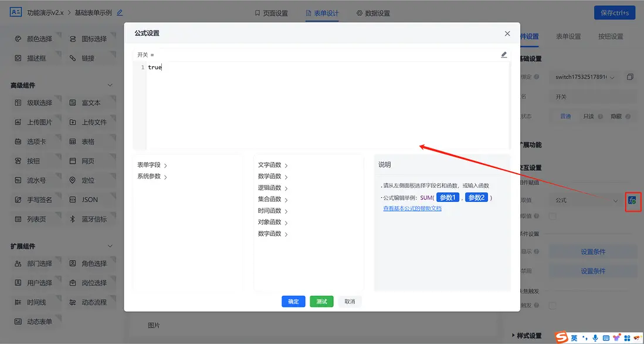Collapse the 高级组件 section
This screenshot has width=644, height=344.
click(x=110, y=86)
